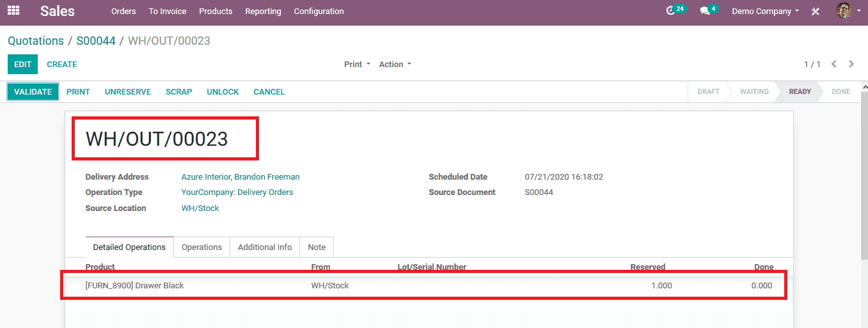Screen dimensions: 868x328
Task: Open the Action dropdown
Action: (395, 65)
